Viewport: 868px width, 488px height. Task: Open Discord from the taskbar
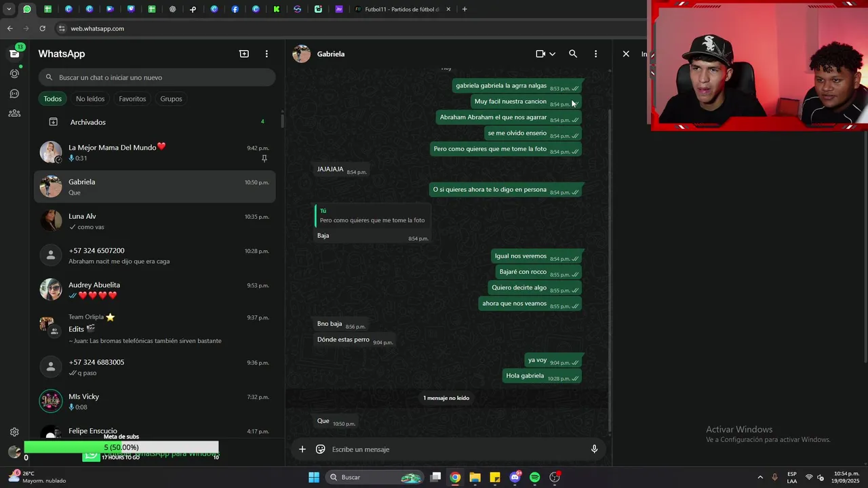pyautogui.click(x=515, y=477)
